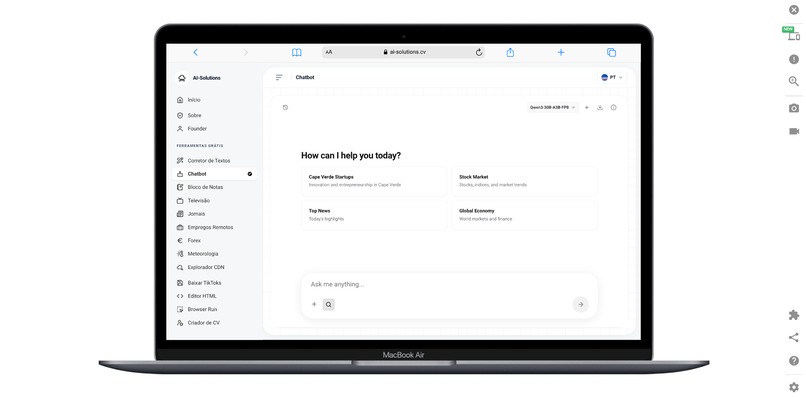Toggle the sidebar with the menu lines icon

pyautogui.click(x=279, y=77)
